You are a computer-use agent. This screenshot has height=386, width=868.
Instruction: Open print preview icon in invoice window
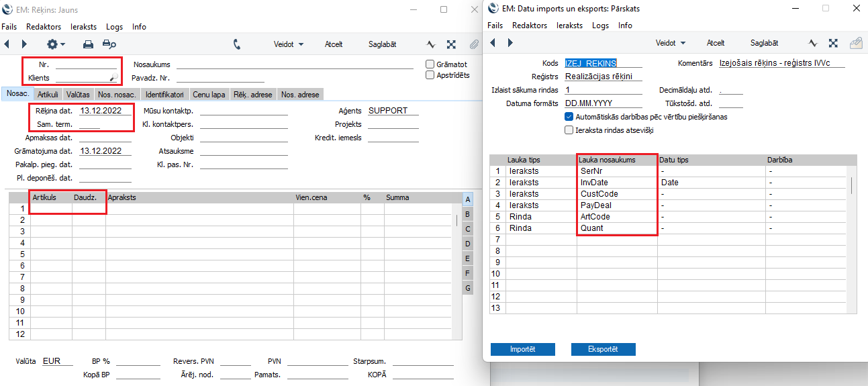109,44
